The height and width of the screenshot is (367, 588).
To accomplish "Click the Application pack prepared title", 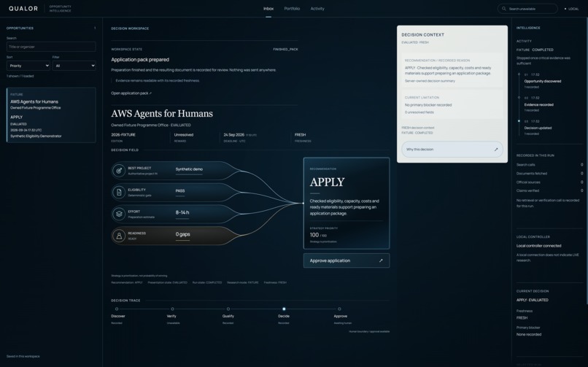I will [140, 60].
